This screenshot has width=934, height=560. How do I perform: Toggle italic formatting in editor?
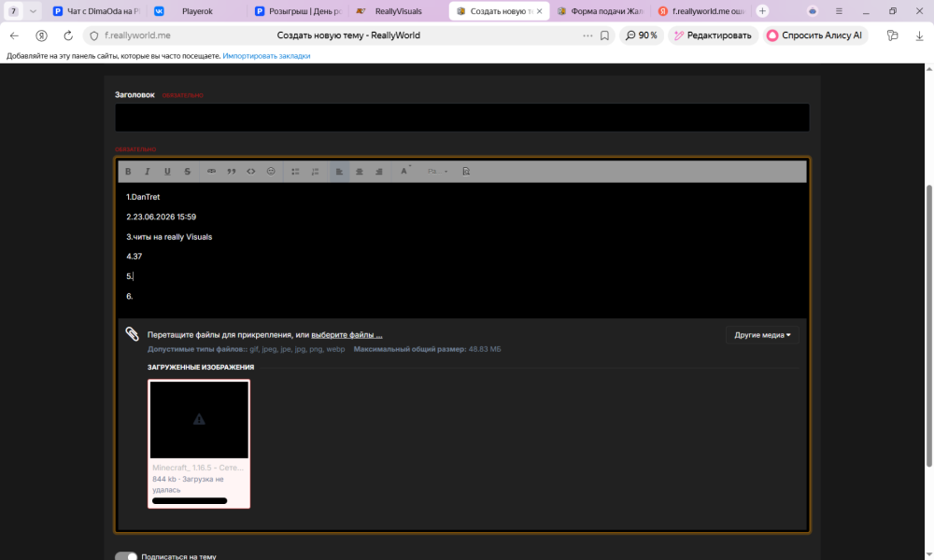point(148,172)
